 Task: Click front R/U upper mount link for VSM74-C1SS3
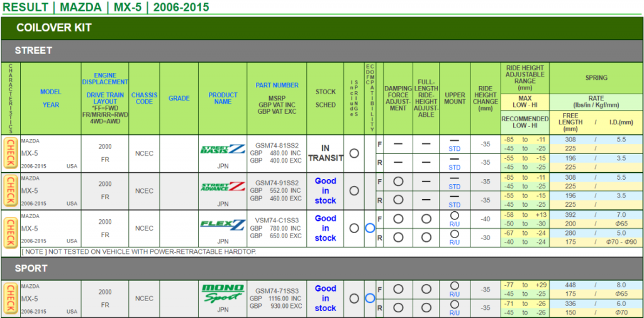point(455,224)
